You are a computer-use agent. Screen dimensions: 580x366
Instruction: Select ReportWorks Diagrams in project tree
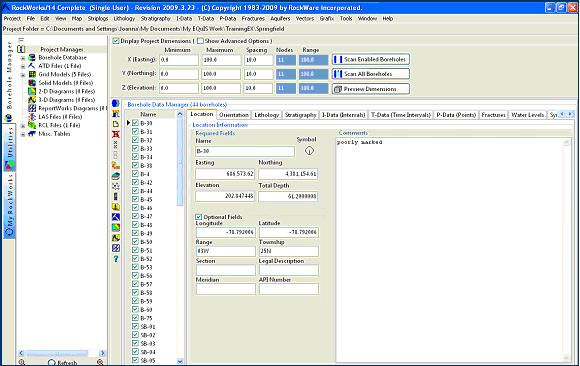click(72, 108)
